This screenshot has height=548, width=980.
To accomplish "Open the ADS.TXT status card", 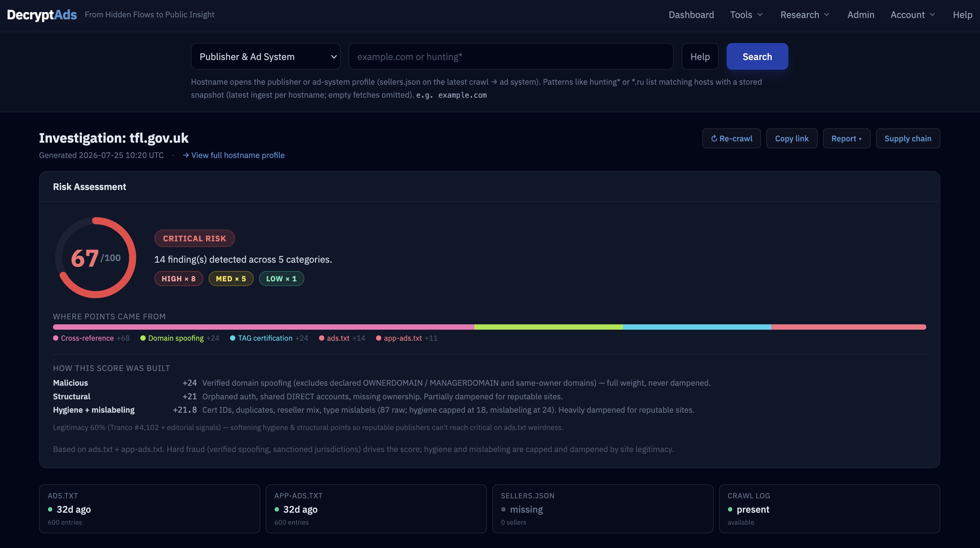I will [150, 509].
